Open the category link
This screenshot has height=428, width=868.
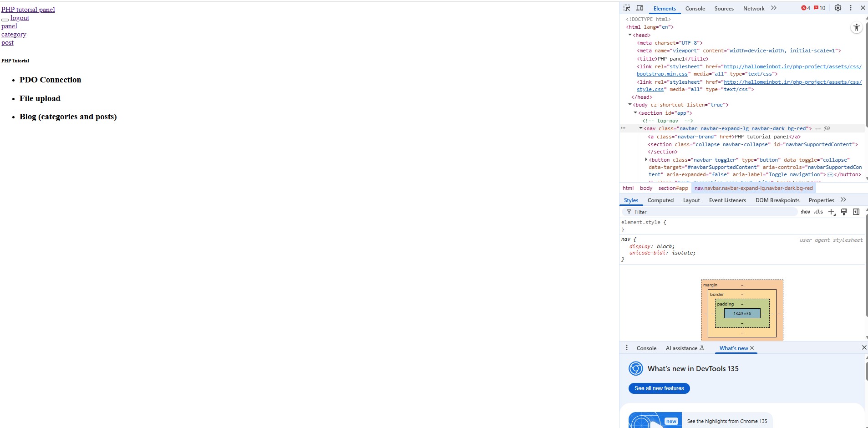[x=14, y=34]
